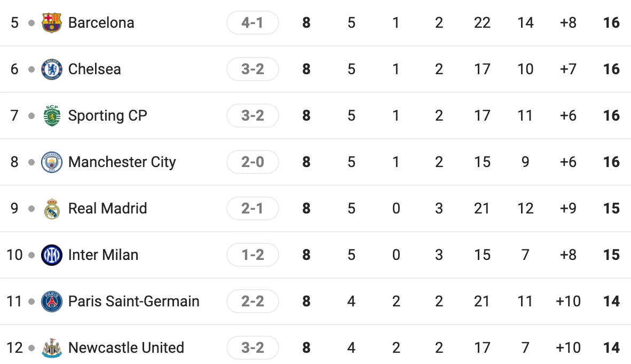Click the Sporting CP crest icon
This screenshot has height=364, width=631.
pyautogui.click(x=52, y=116)
